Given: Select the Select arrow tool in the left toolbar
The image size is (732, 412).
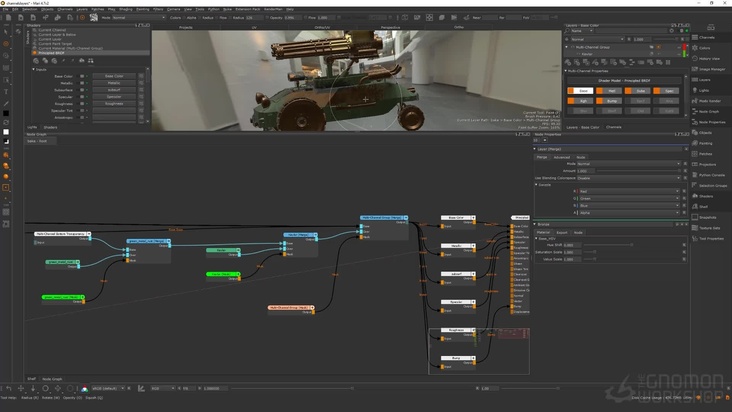Looking at the screenshot, I should click(6, 31).
